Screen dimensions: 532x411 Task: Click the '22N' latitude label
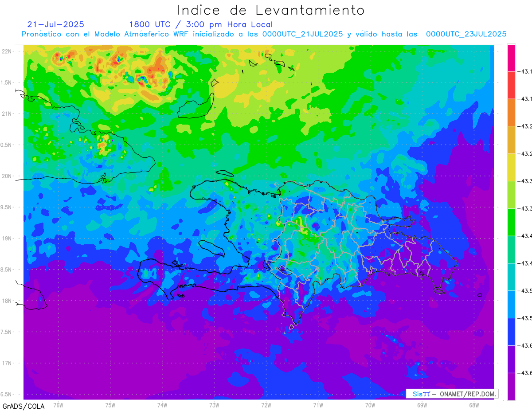point(8,51)
